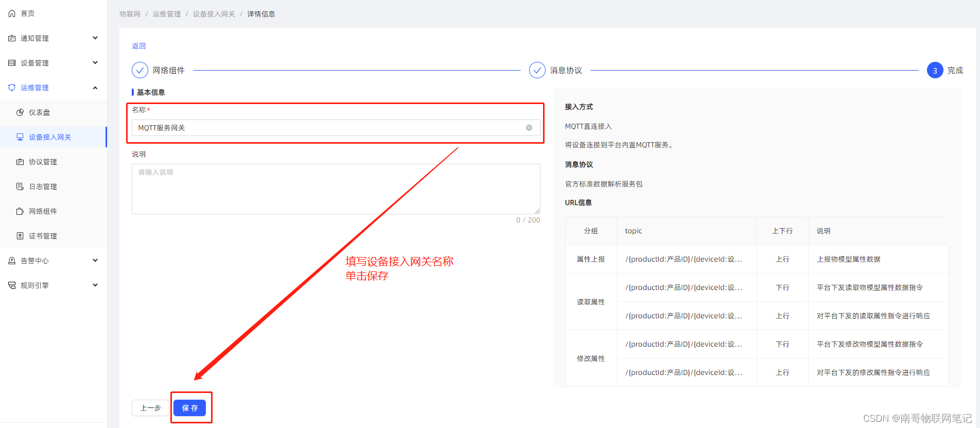This screenshot has height=428, width=980.
Task: Click the 消息协议 step checkmark circle
Action: tap(537, 70)
